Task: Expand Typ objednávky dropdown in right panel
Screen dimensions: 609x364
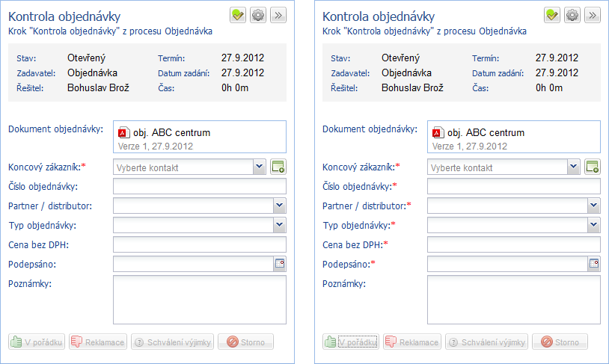Action: (x=593, y=225)
